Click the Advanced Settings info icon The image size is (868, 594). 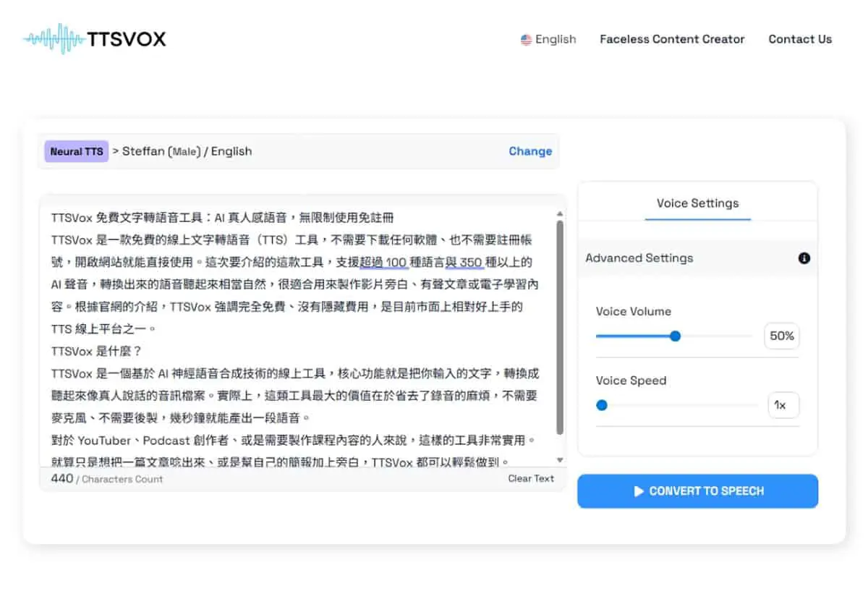[x=804, y=258]
